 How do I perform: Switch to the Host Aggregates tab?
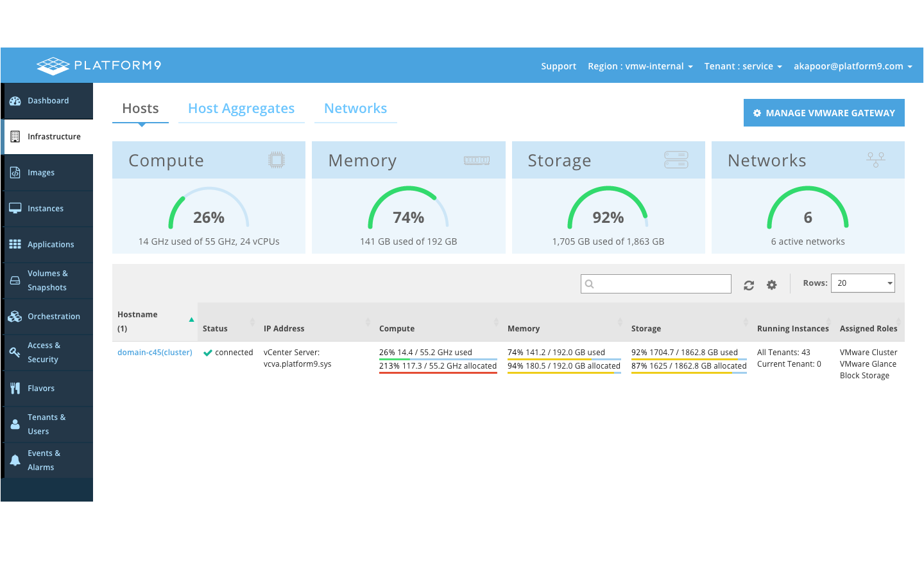(x=241, y=109)
